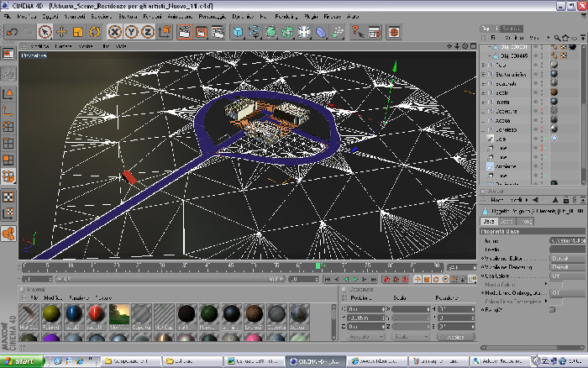588x368 pixels.
Task: Choose the Rotate tool icon
Action: tap(94, 32)
